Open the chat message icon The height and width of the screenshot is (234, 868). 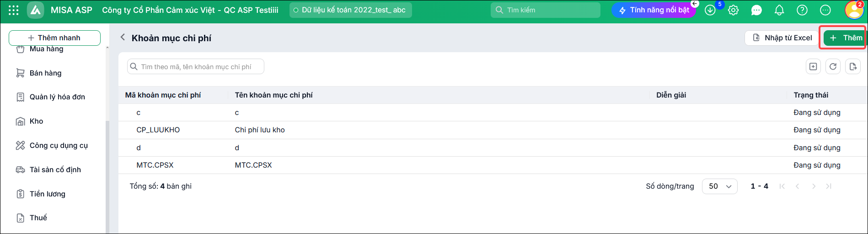click(757, 10)
